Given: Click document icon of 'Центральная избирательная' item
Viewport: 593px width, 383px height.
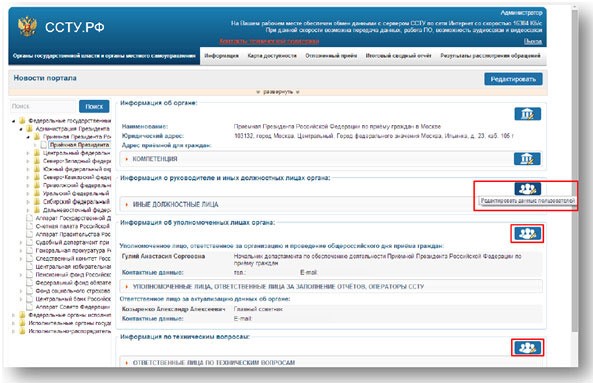Looking at the screenshot, I should 29,267.
